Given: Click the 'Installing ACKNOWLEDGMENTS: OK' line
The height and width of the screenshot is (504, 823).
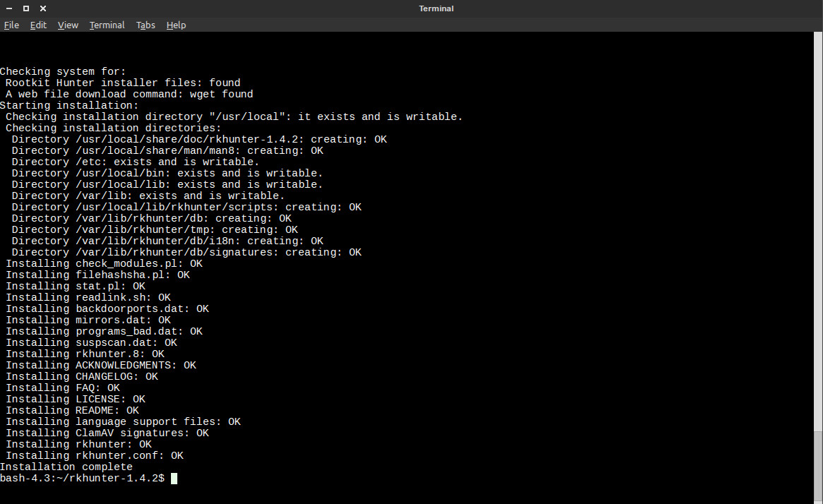Looking at the screenshot, I should coord(101,365).
